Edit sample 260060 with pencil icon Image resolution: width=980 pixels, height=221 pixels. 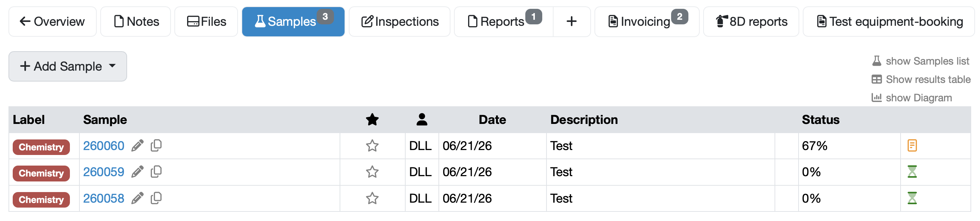137,146
